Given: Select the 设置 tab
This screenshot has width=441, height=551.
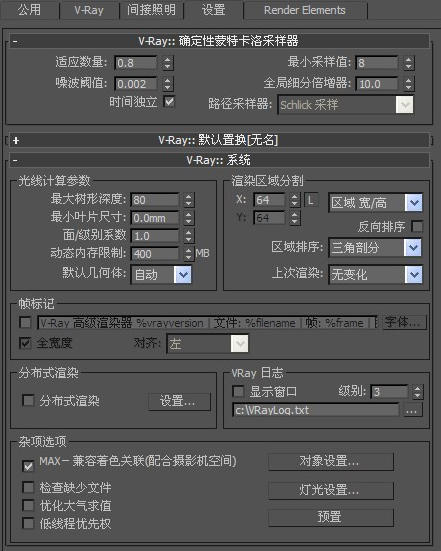Looking at the screenshot, I should 213,10.
